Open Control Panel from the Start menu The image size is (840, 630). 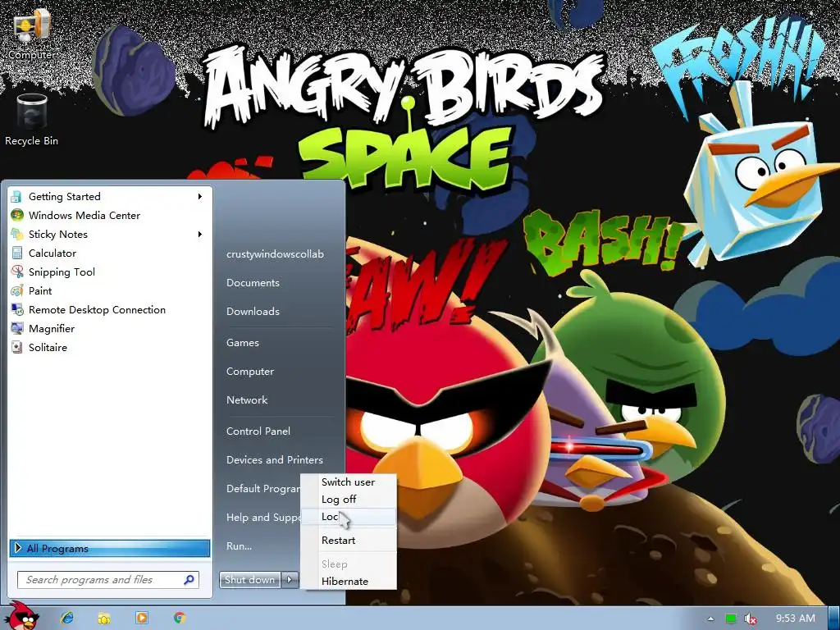[258, 431]
